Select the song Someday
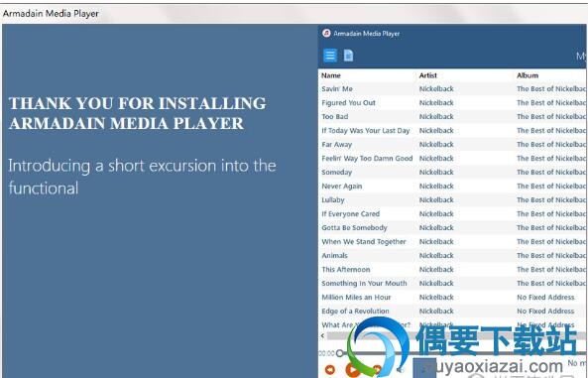588x378 pixels. (337, 173)
